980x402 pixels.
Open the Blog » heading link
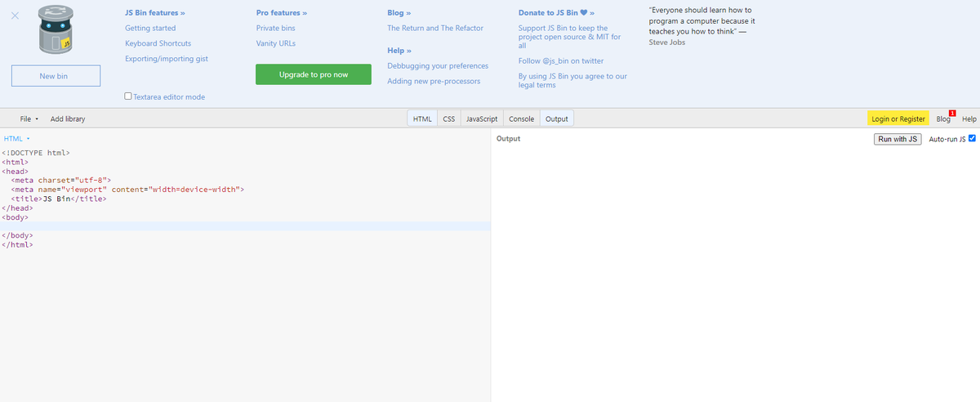(x=399, y=13)
